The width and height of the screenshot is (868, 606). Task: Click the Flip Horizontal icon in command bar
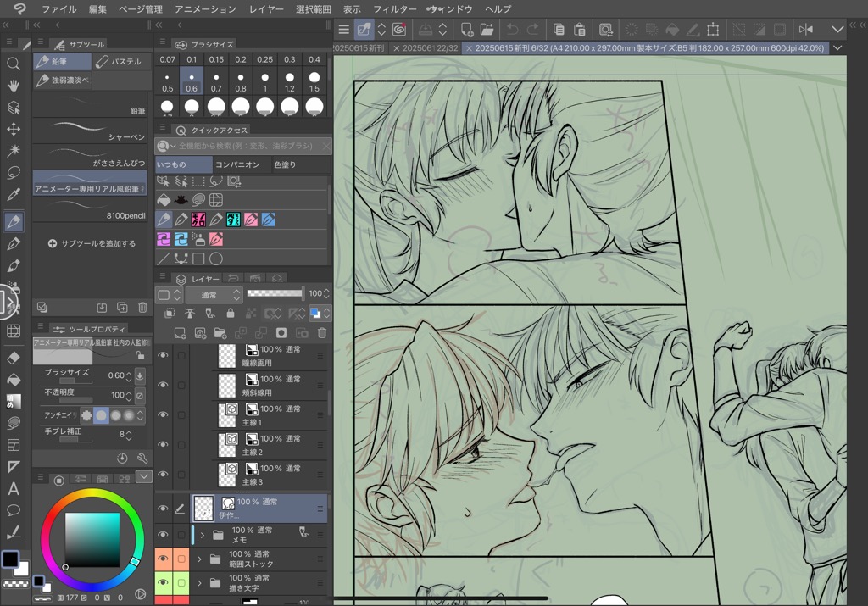[805, 30]
